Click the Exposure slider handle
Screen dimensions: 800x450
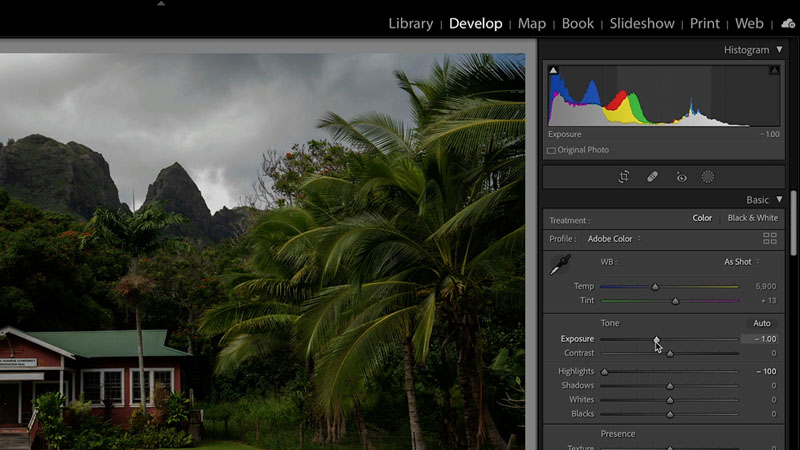coord(657,339)
